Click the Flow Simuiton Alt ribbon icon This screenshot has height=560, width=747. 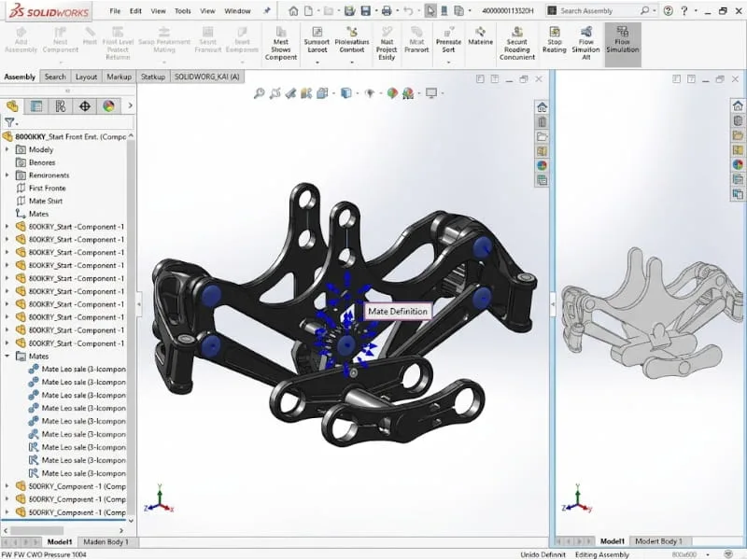pos(586,43)
